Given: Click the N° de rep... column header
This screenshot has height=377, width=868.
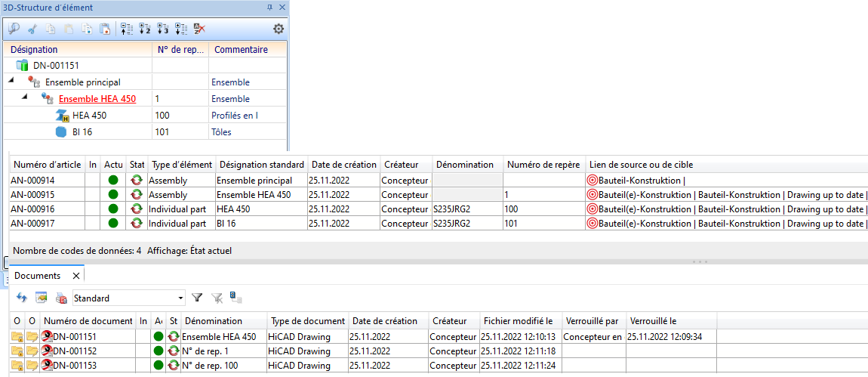Looking at the screenshot, I should [180, 49].
